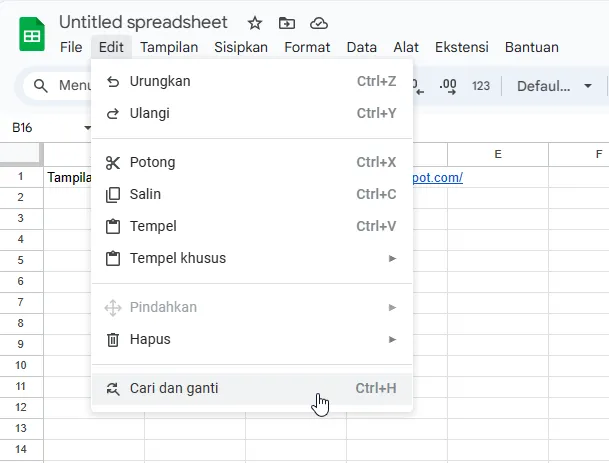Select Potong with the scissors icon
Image resolution: width=609 pixels, height=463 pixels.
[152, 162]
